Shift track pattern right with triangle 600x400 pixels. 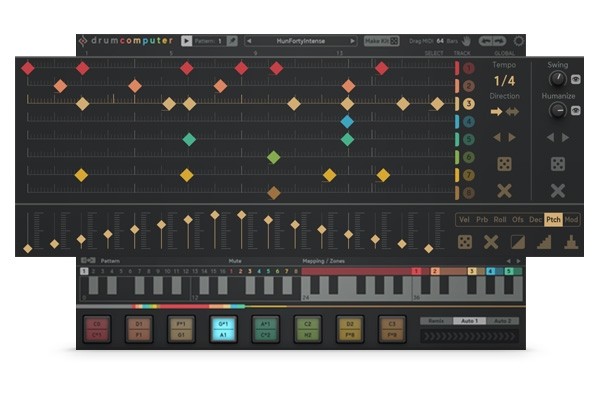(512, 137)
